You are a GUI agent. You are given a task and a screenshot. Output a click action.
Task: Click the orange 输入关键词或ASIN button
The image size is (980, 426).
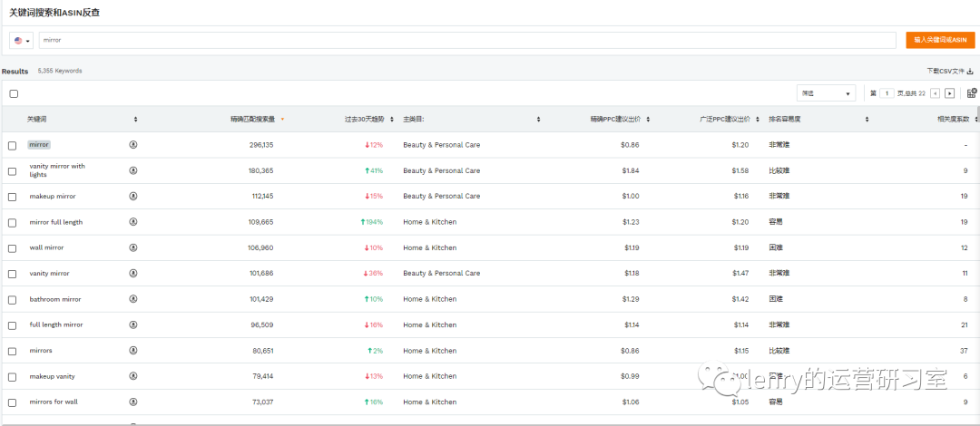click(940, 40)
